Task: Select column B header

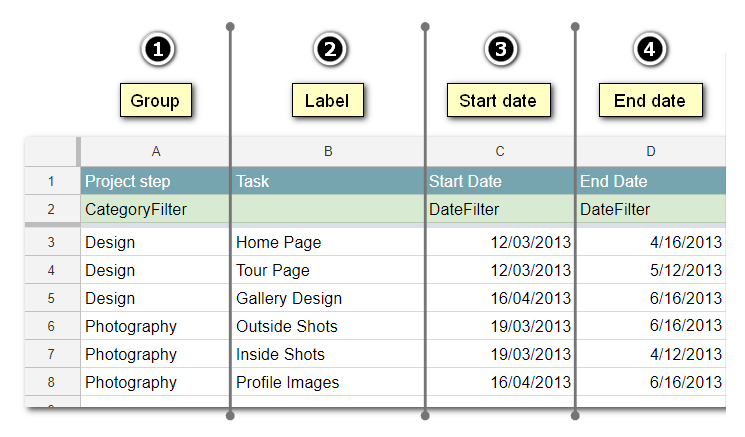Action: 328,151
